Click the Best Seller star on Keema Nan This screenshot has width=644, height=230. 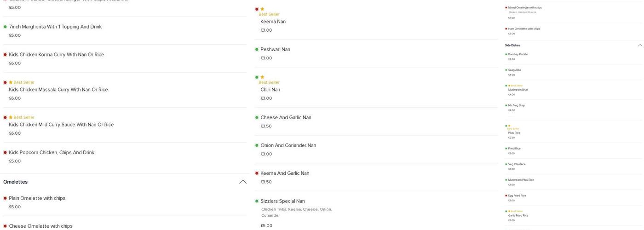262,9
